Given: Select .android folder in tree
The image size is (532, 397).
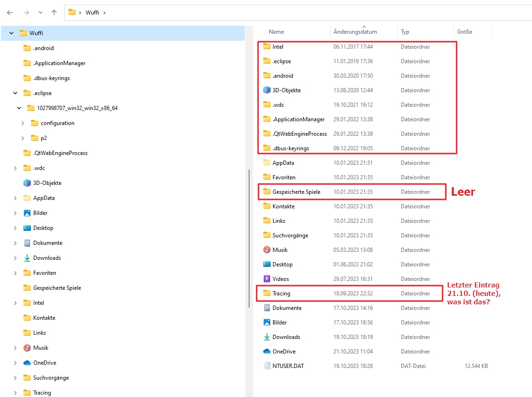Looking at the screenshot, I should [x=39, y=48].
